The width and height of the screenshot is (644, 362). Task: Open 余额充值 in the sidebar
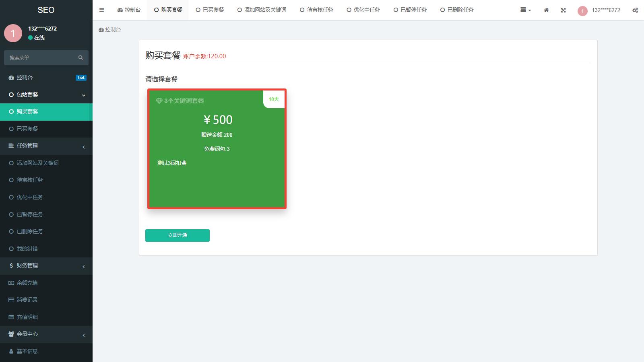pyautogui.click(x=46, y=283)
